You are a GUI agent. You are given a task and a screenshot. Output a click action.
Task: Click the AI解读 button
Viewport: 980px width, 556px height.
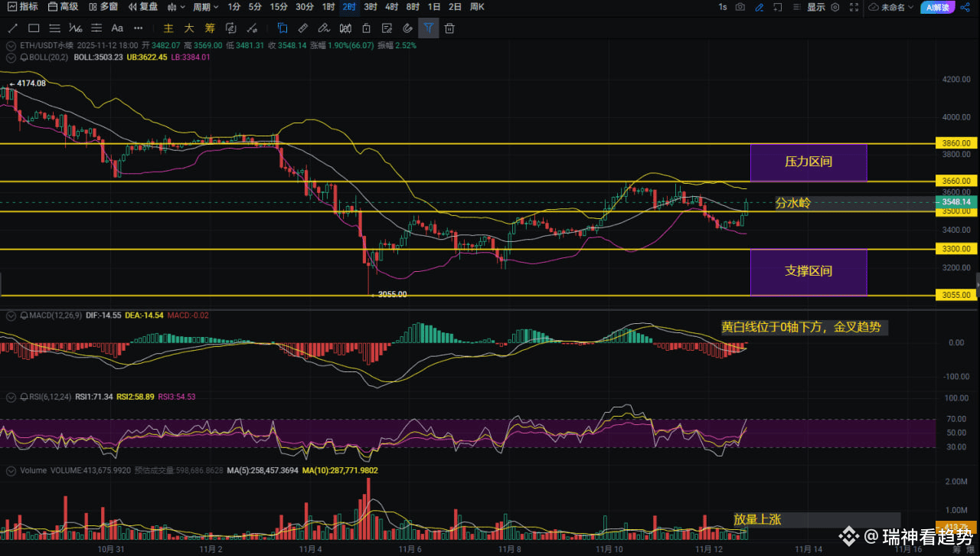pyautogui.click(x=938, y=7)
